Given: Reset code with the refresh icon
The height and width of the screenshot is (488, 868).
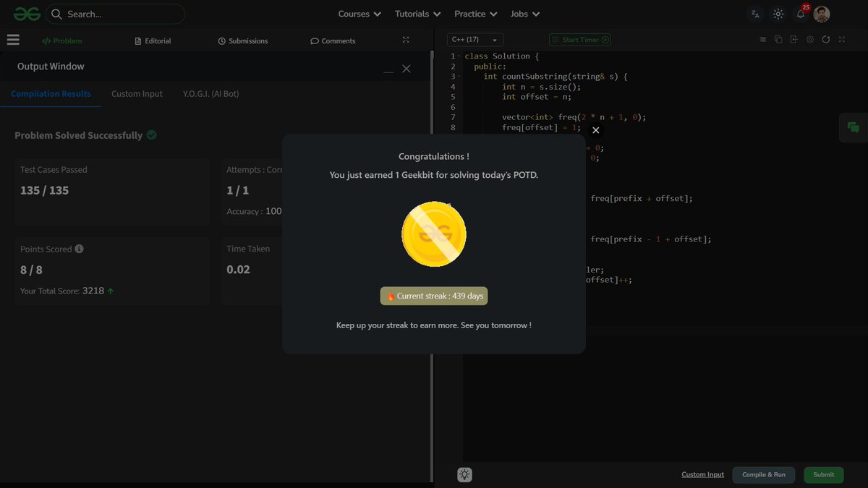Looking at the screenshot, I should click(826, 40).
